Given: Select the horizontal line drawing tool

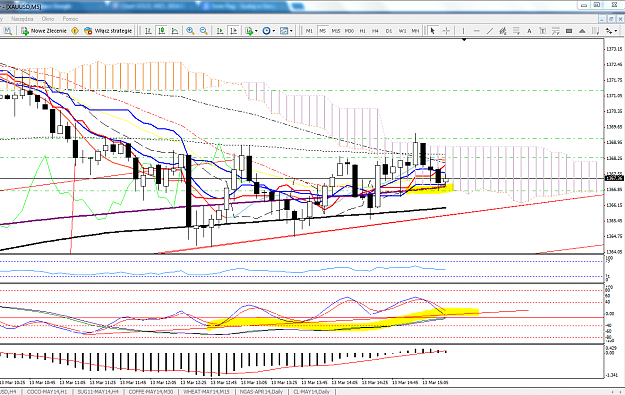Looking at the screenshot, I should pos(476,31).
